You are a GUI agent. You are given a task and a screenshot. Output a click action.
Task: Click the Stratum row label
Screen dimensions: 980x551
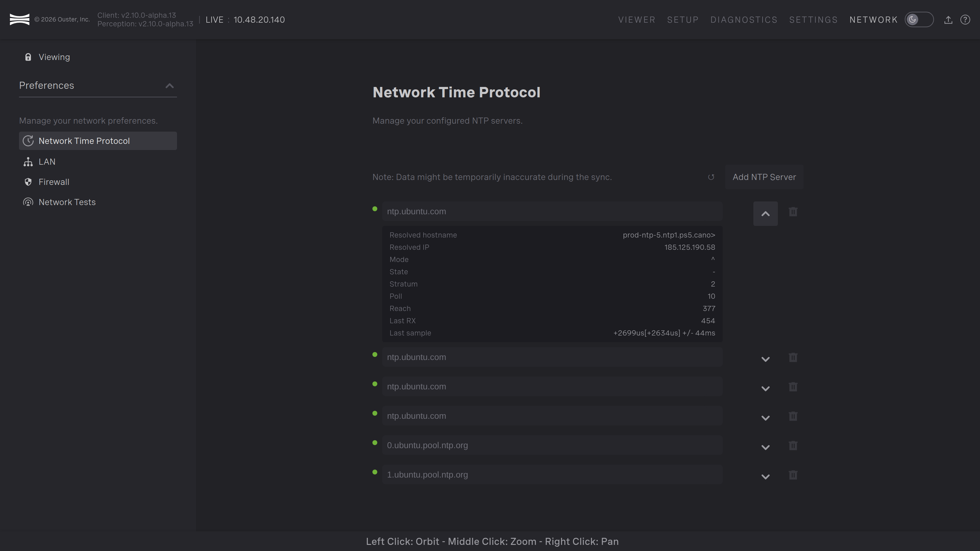pyautogui.click(x=403, y=284)
